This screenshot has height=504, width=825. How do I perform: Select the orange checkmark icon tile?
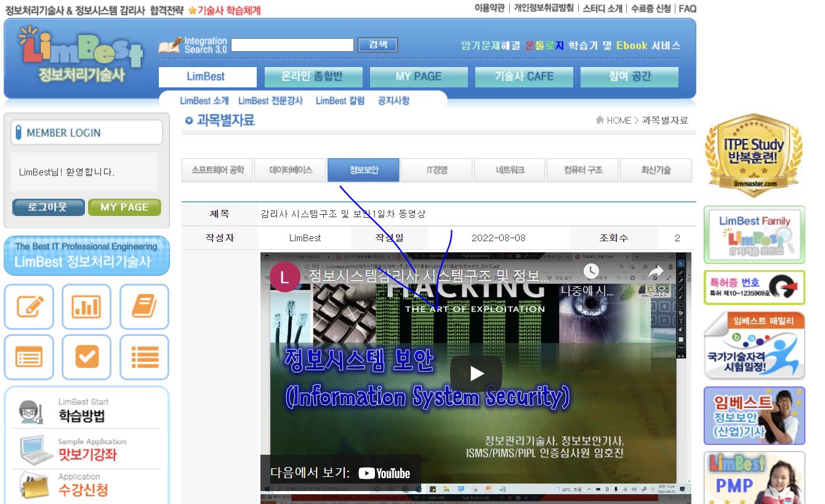coord(86,357)
